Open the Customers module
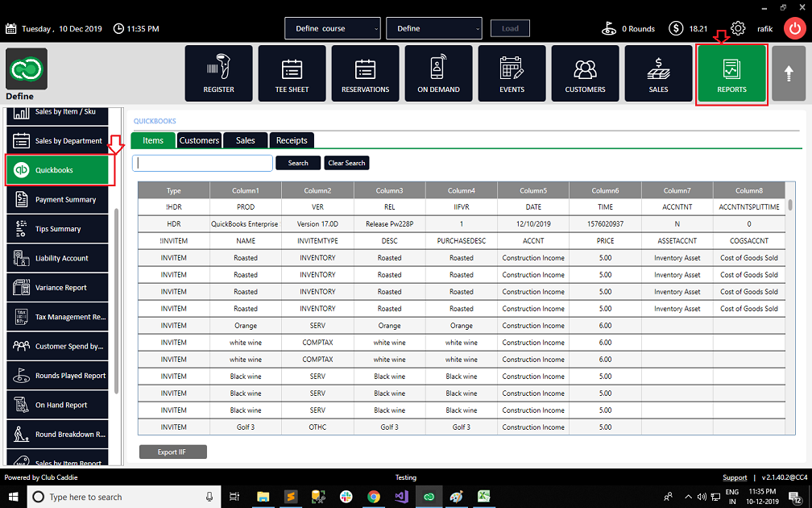This screenshot has width=812, height=508. click(x=585, y=73)
